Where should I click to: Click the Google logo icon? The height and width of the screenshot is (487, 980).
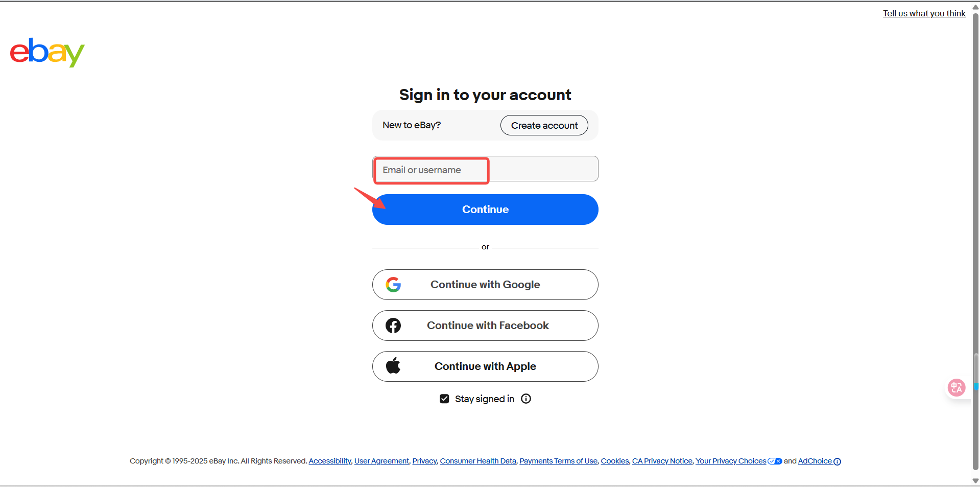coord(393,285)
